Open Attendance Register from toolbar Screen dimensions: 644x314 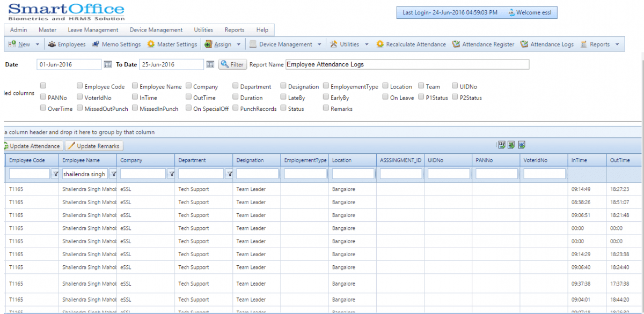(x=483, y=44)
